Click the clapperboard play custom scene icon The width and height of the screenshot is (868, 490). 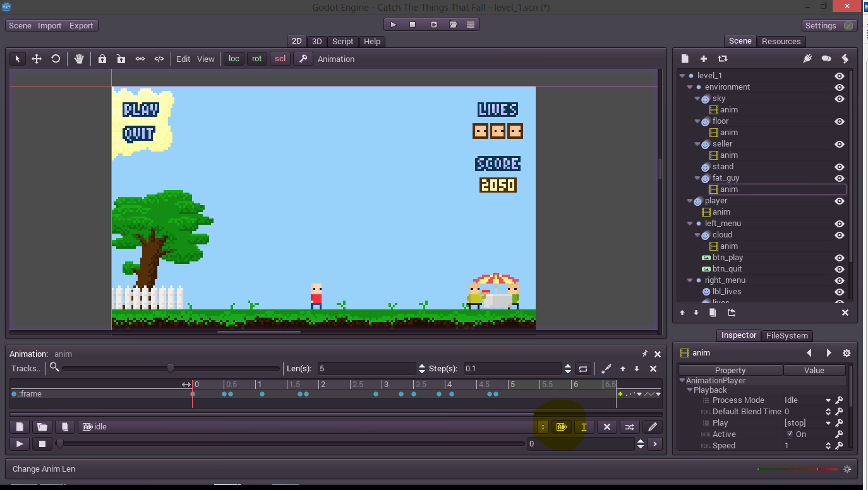[x=453, y=25]
